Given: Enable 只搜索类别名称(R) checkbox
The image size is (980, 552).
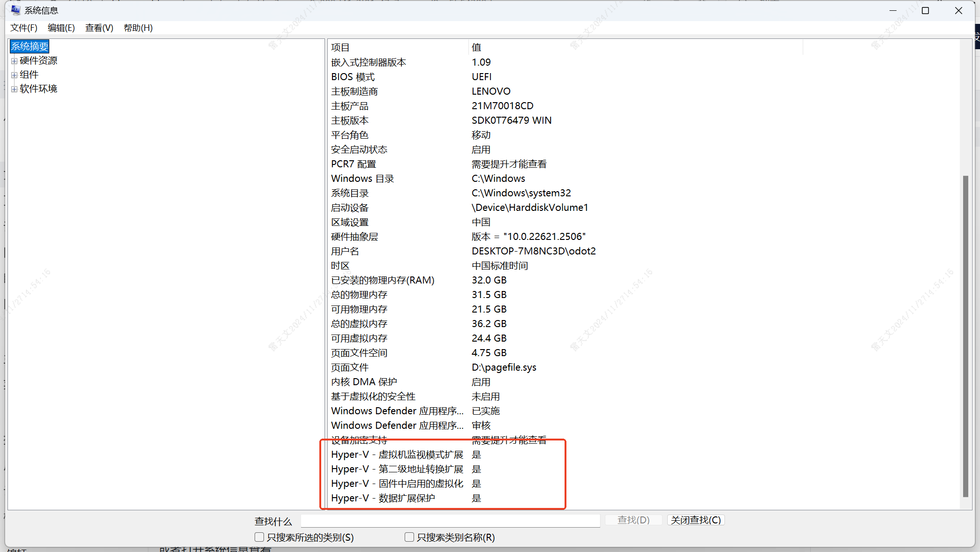Looking at the screenshot, I should [409, 537].
